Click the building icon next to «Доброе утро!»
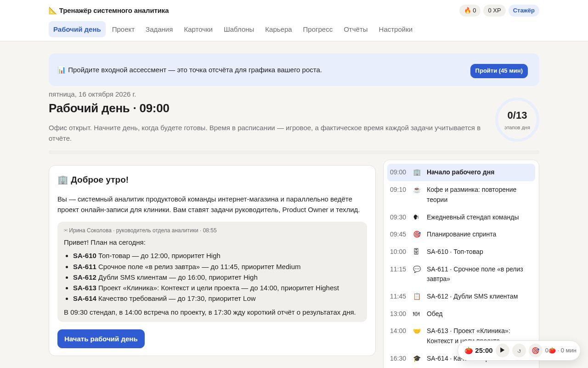 point(62,180)
